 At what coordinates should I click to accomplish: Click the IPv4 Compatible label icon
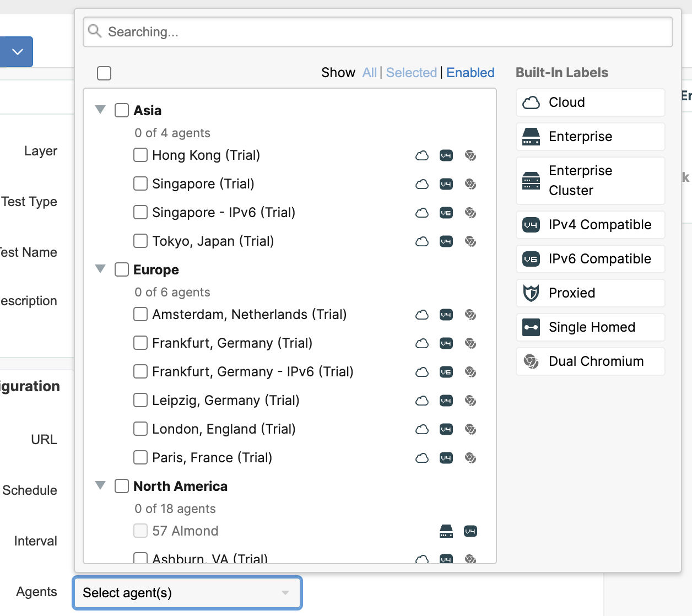pos(531,225)
